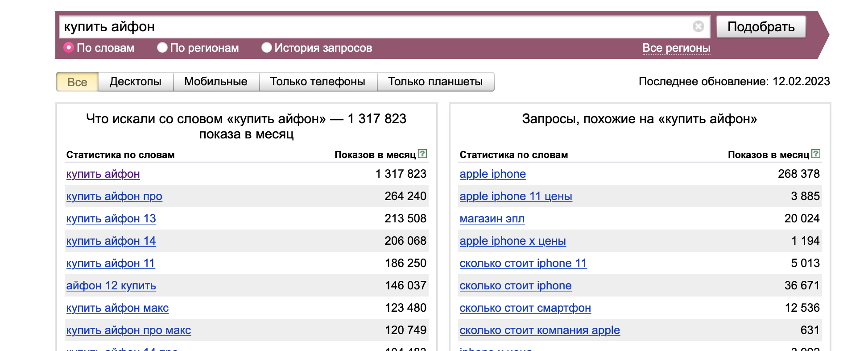
Task: Click the 120 749 impressions value
Action: point(405,330)
